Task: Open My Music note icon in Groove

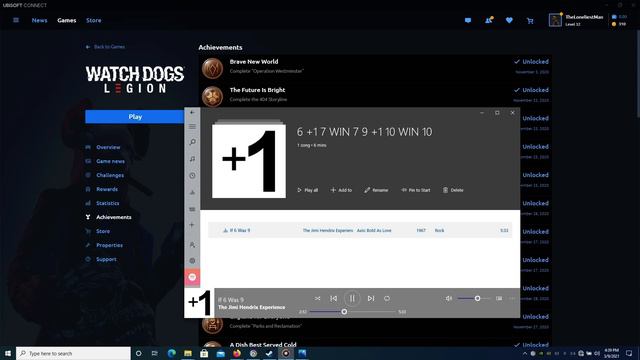Action: (x=192, y=159)
